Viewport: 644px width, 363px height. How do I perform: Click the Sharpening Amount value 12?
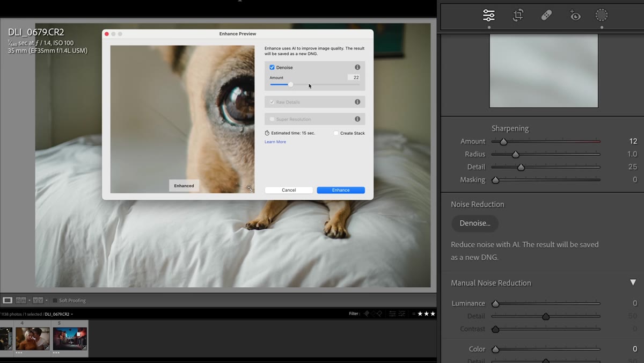[x=633, y=141]
